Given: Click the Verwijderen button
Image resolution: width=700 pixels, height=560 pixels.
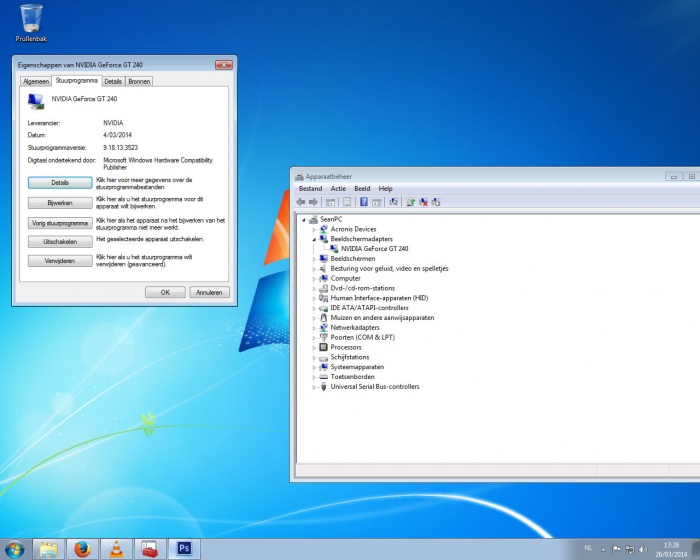Looking at the screenshot, I should 60,261.
